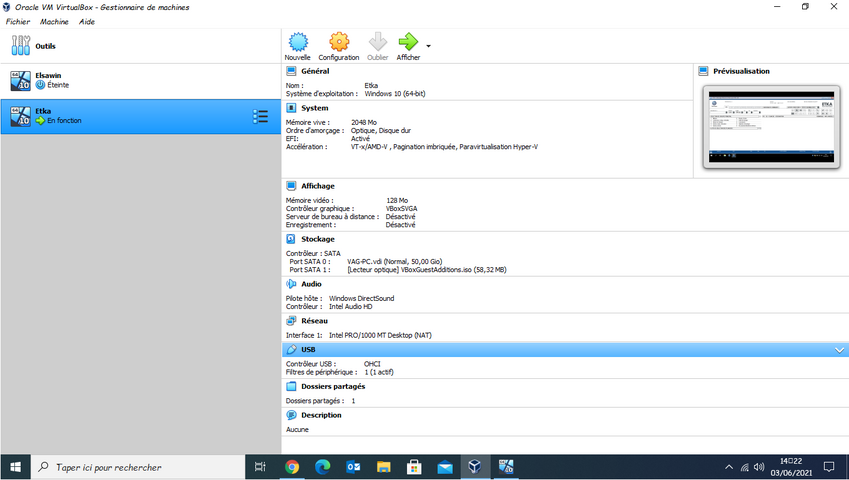The width and height of the screenshot is (849, 480).
Task: Click the Windows DirectSound value
Action: tap(362, 298)
